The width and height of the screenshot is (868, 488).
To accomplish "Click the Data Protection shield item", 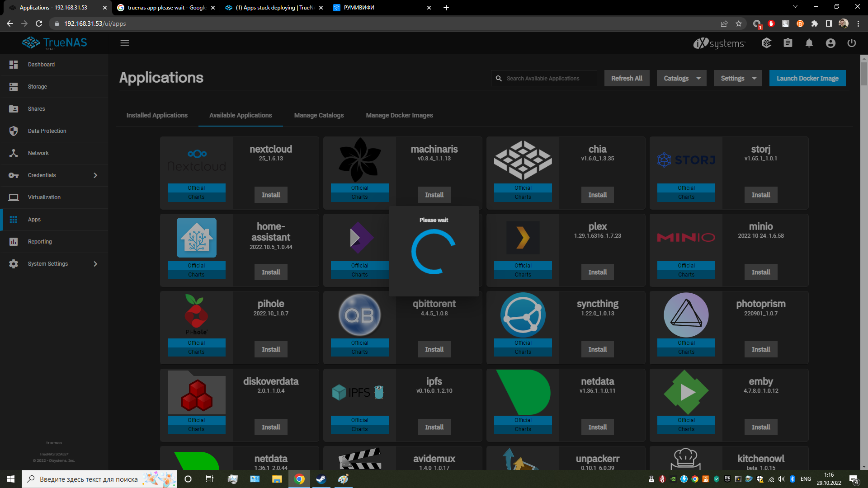I will (x=47, y=131).
